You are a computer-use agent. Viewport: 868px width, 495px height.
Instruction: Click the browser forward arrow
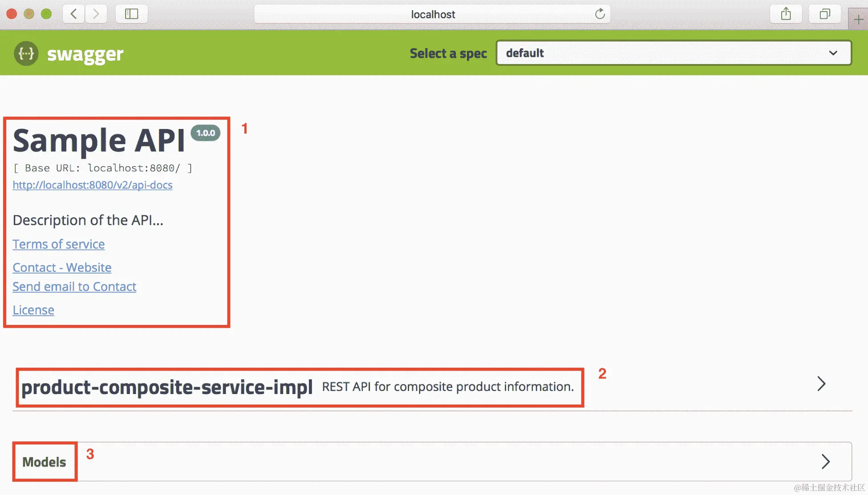96,14
